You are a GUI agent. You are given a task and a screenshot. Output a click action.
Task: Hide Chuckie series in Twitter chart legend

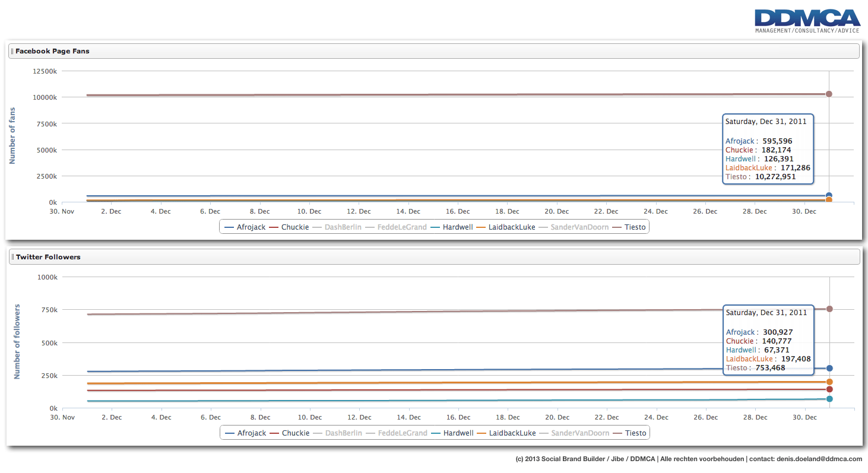coord(295,433)
